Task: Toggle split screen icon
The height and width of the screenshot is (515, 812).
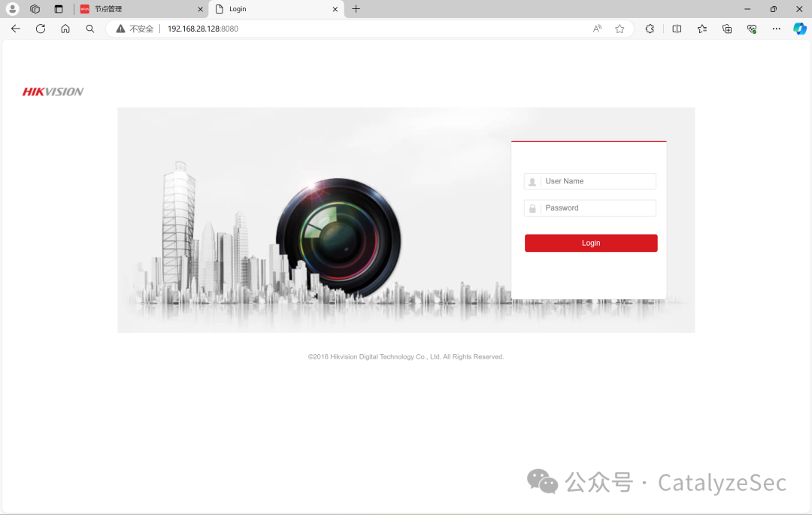Action: click(x=677, y=29)
